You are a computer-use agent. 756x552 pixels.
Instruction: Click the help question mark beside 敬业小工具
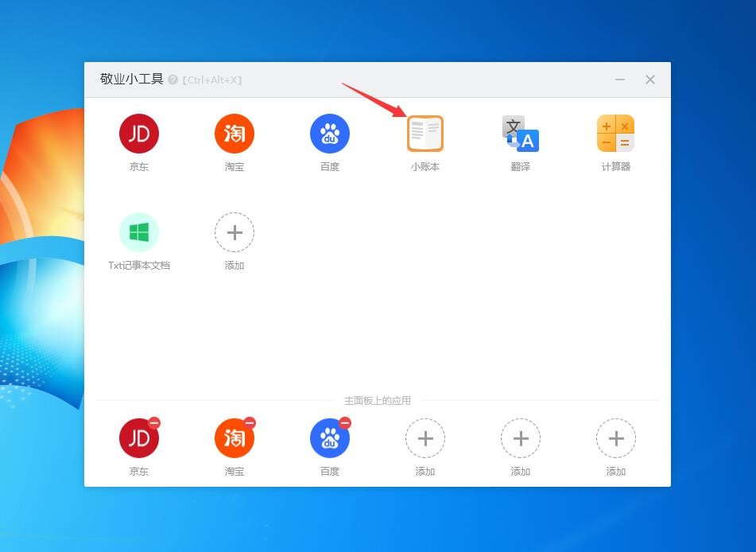click(173, 80)
